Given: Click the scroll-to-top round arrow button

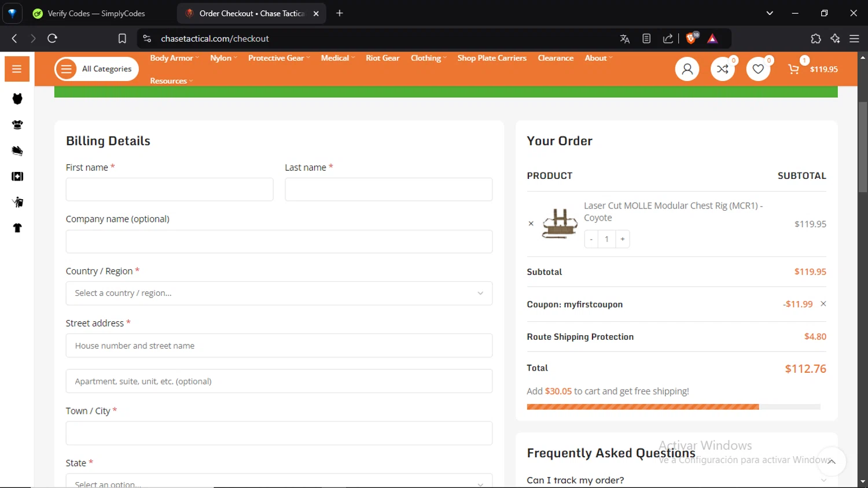Looking at the screenshot, I should pyautogui.click(x=832, y=462).
